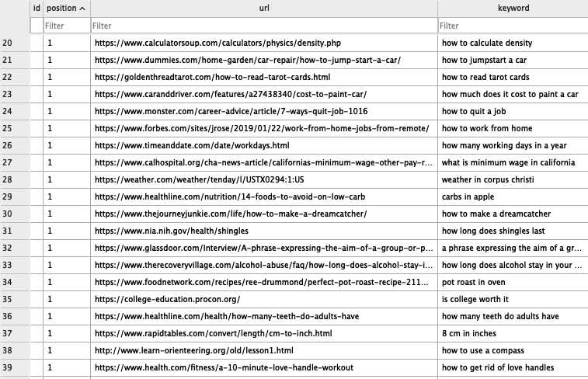Click the url column filter field
The width and height of the screenshot is (588, 379).
[x=263, y=26]
